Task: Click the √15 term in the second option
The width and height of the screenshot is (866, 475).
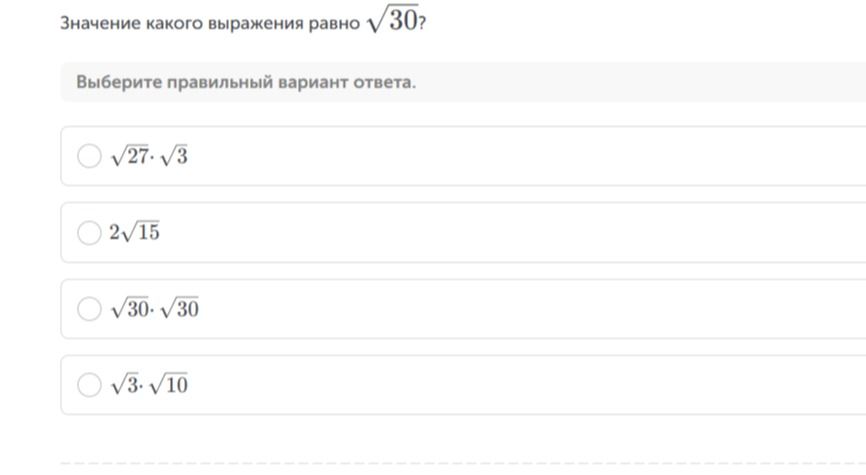Action: pos(140,232)
